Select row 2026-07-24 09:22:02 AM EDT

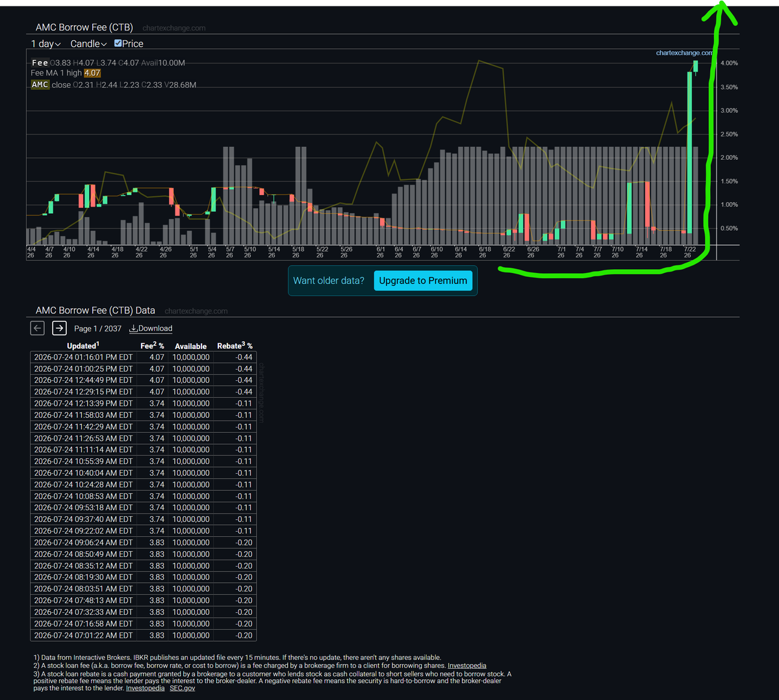point(143,531)
